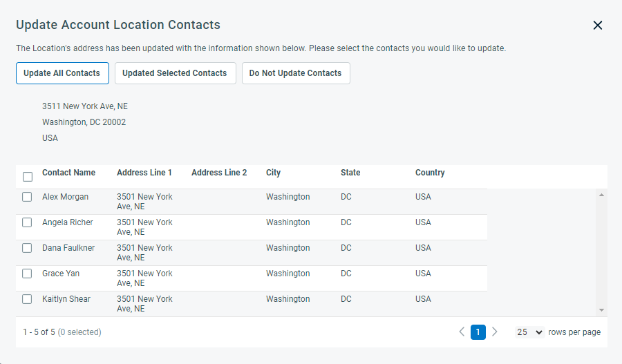Screen dimensions: 622x364
Task: Click Update All Contacts button
Action: [x=62, y=73]
